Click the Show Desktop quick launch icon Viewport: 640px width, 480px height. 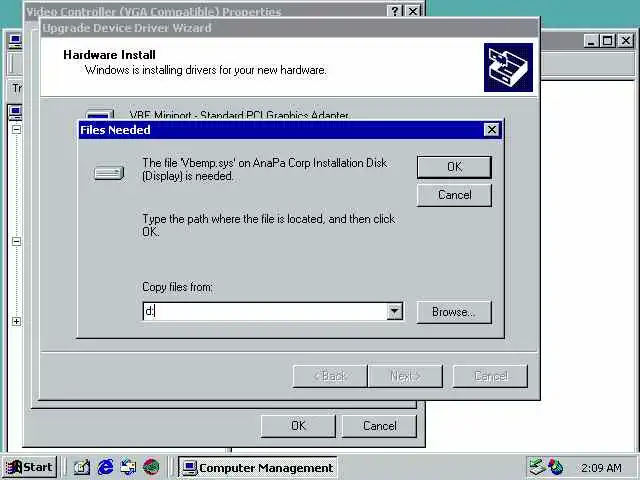coord(82,467)
